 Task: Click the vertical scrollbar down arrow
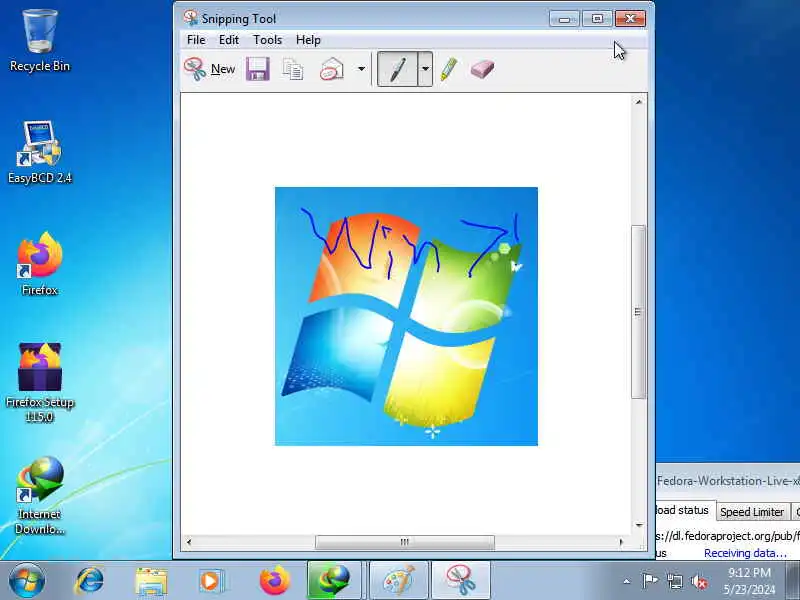pos(639,525)
